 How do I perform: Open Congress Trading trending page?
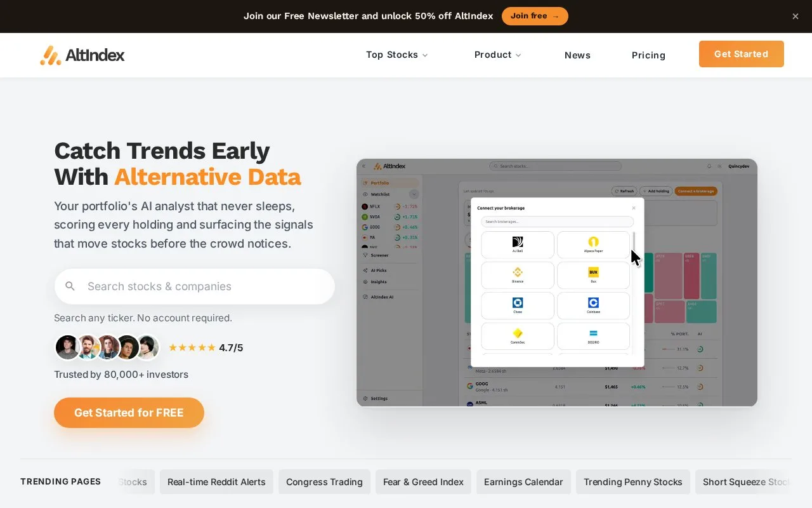click(x=324, y=482)
